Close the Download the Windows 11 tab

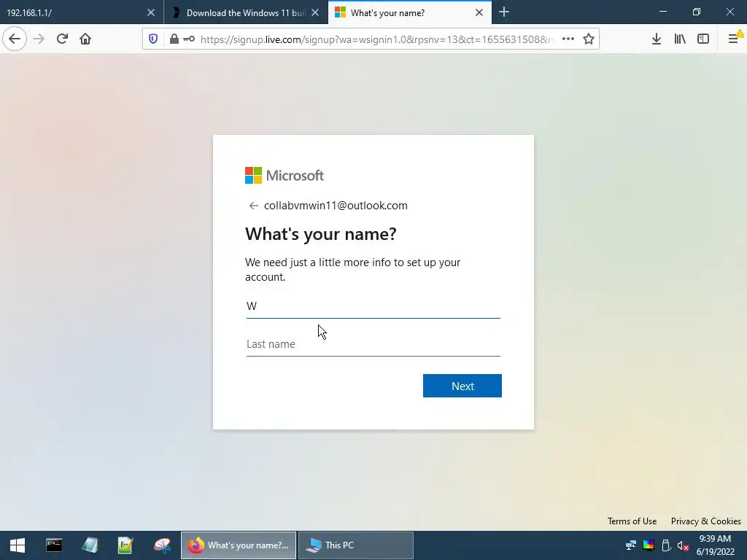(315, 13)
